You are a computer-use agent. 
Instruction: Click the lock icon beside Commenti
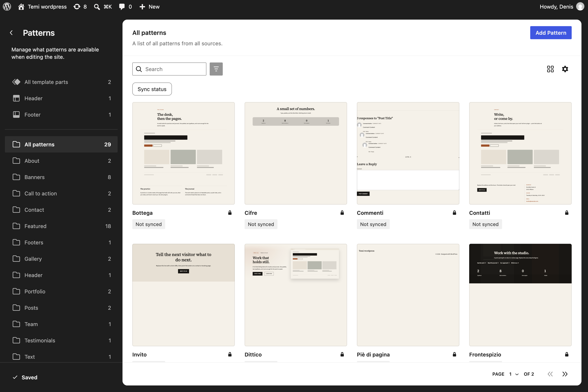pyautogui.click(x=454, y=213)
